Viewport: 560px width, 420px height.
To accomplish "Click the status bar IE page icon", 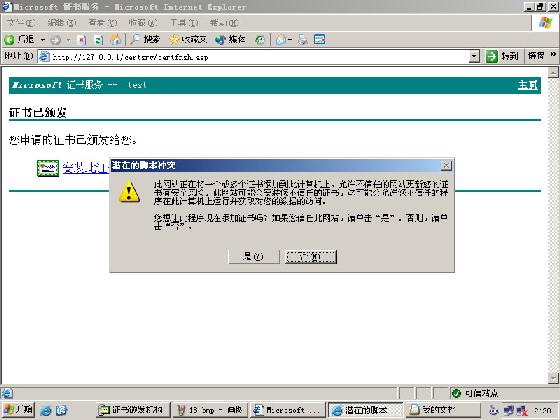I will (x=7, y=393).
